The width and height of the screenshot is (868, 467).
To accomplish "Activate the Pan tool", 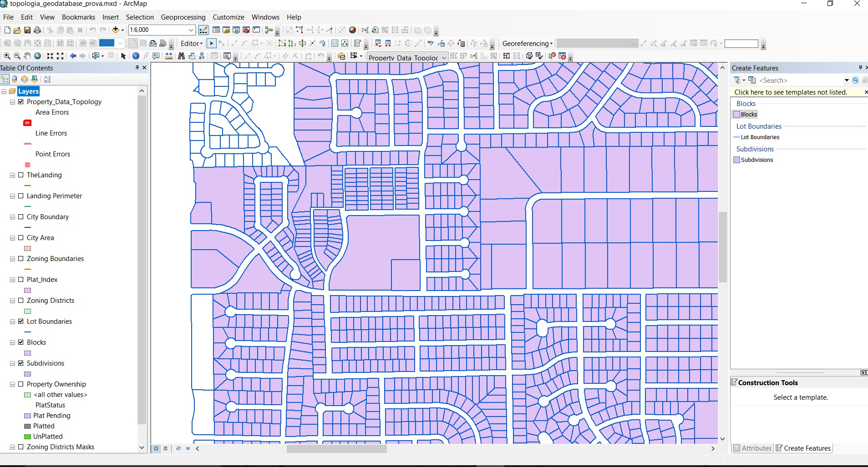I will (26, 56).
